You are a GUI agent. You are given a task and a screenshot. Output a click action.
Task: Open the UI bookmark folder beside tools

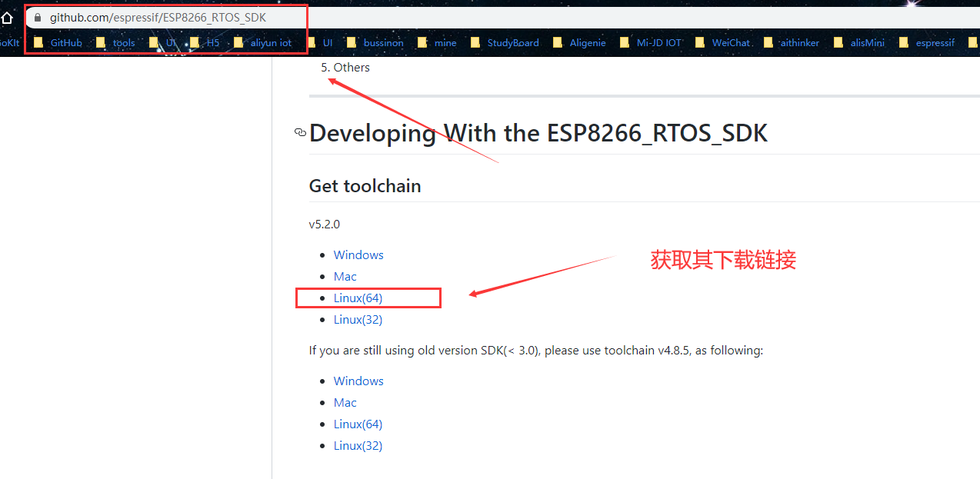(163, 43)
